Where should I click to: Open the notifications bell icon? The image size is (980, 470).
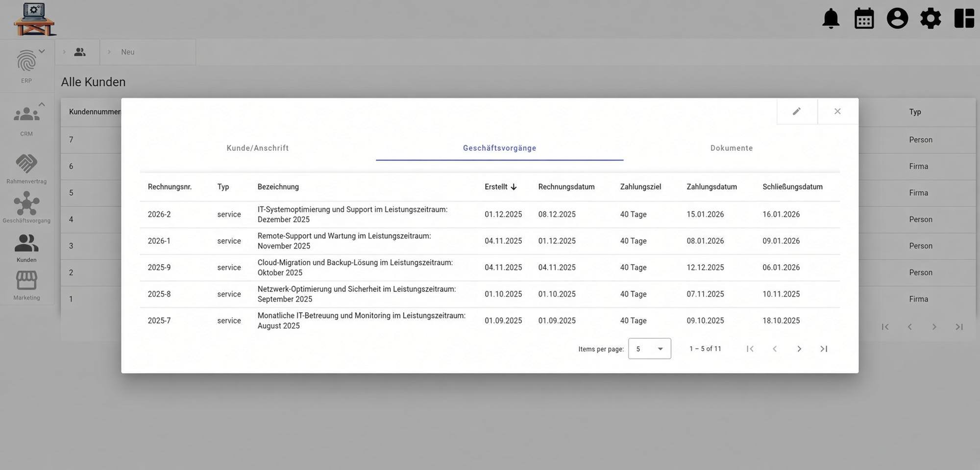[x=831, y=19]
